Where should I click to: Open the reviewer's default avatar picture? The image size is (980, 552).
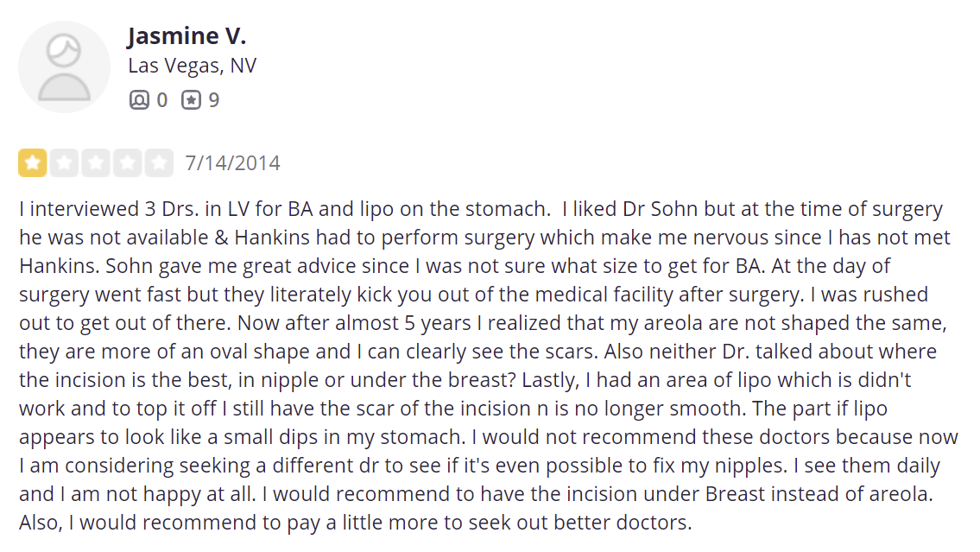(x=64, y=67)
